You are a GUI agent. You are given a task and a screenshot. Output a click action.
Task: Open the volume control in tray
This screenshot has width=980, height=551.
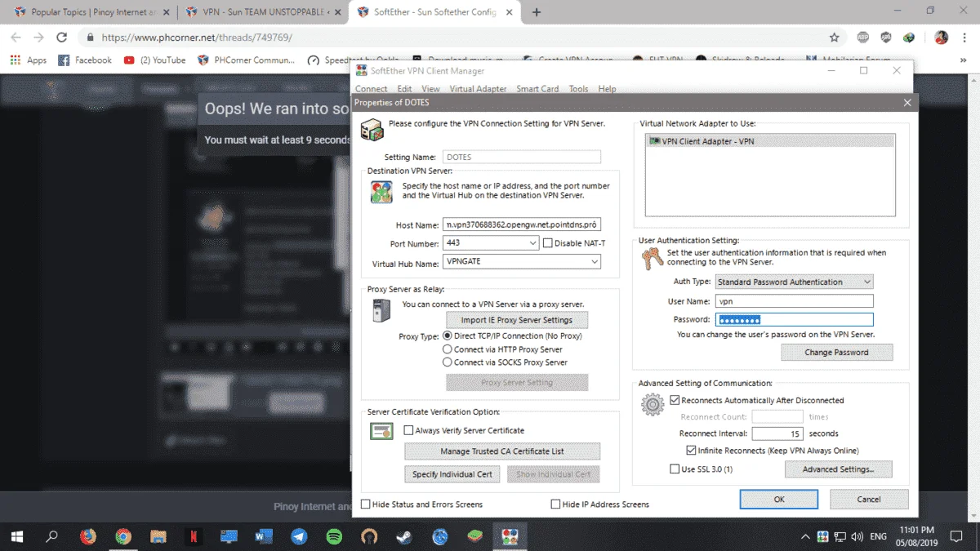[x=857, y=536]
